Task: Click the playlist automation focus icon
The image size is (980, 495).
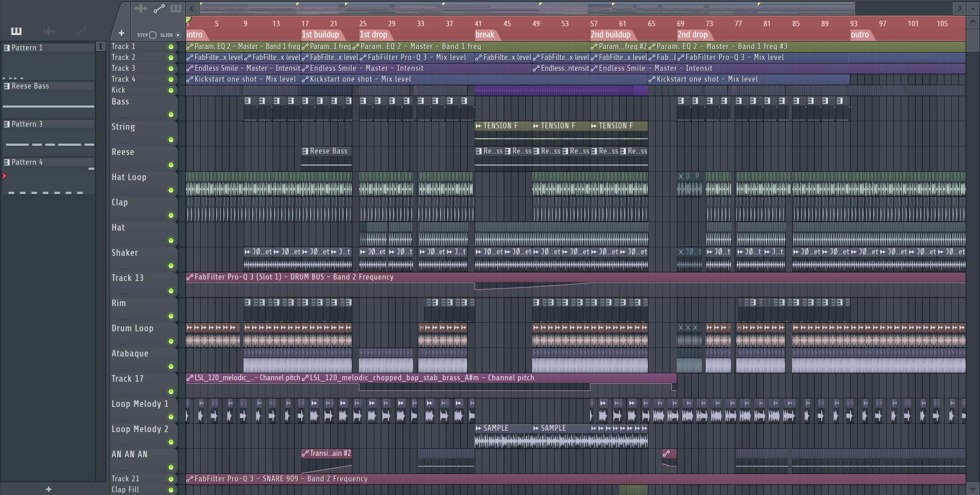Action: (x=159, y=9)
